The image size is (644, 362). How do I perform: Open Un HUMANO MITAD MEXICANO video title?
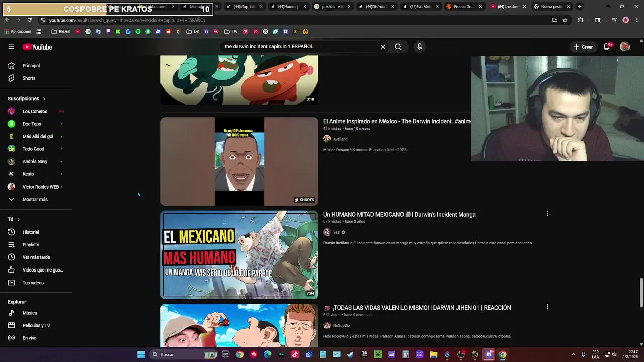[399, 214]
